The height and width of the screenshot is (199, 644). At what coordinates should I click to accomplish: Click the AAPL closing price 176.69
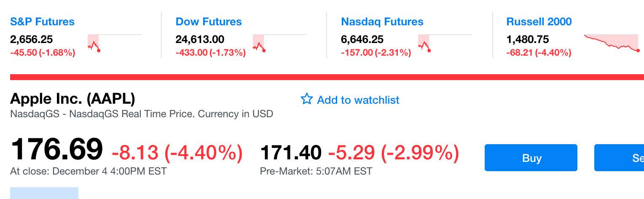point(56,149)
